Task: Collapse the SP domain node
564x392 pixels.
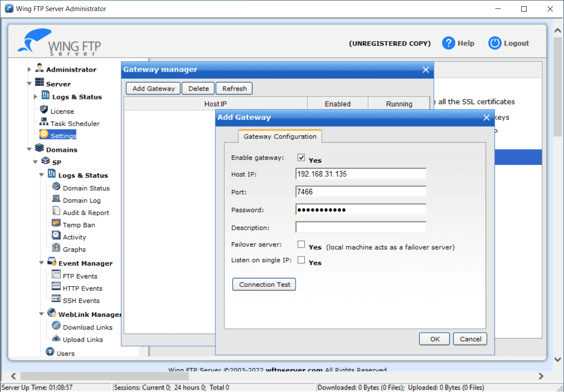Action: pos(36,162)
